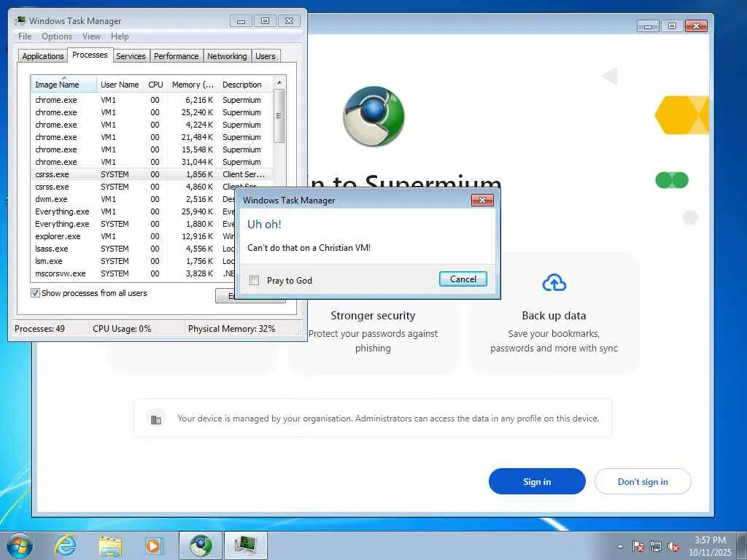This screenshot has width=747, height=560.
Task: Select chrome.exe row using 6,216 K
Action: (152, 100)
